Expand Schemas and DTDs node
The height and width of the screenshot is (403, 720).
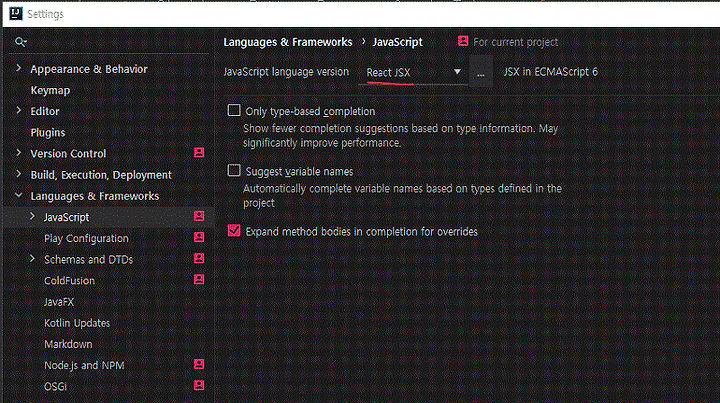(x=32, y=258)
